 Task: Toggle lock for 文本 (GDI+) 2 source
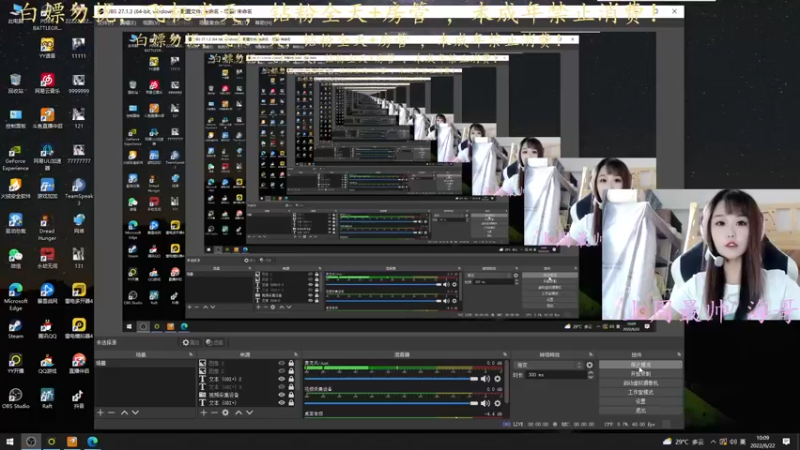point(291,379)
